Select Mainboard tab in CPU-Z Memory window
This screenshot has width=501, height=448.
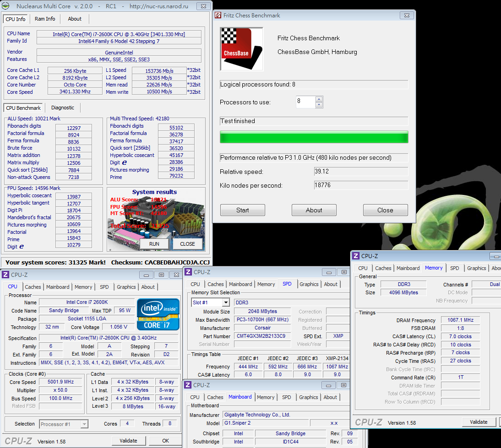408,268
